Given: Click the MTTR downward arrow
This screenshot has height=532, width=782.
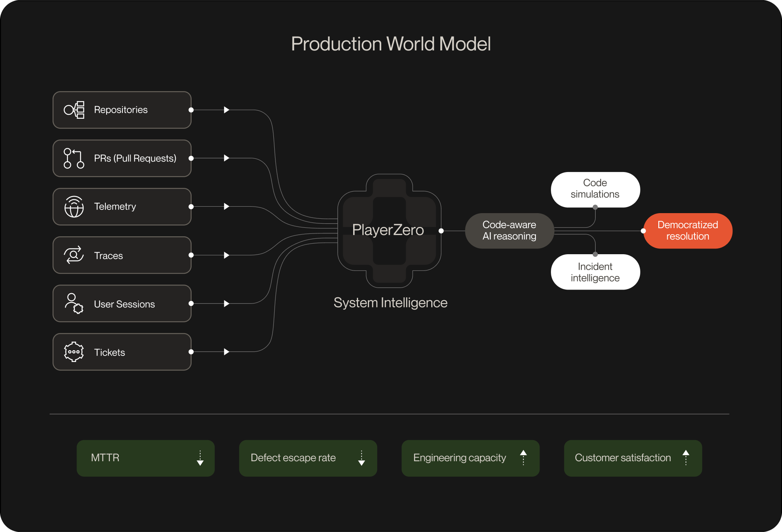Looking at the screenshot, I should coord(200,458).
